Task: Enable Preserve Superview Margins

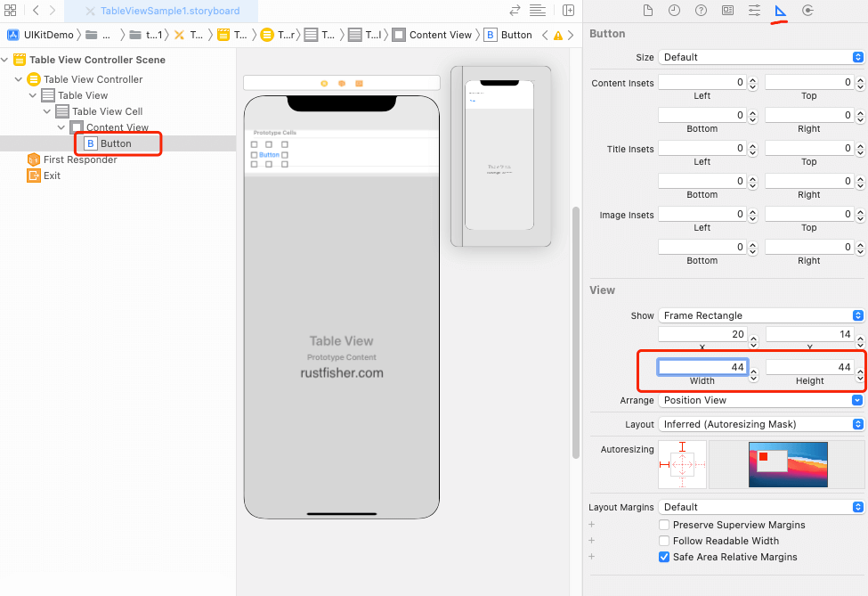Action: 664,525
